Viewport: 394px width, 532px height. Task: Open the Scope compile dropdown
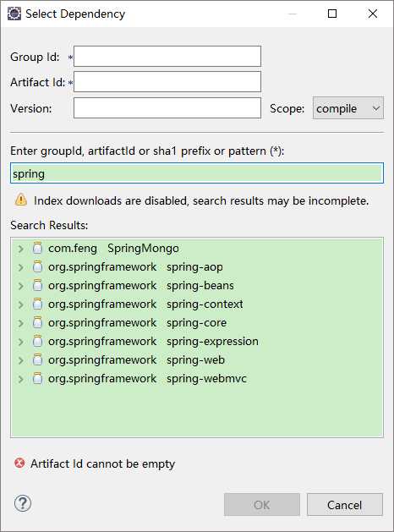(347, 108)
